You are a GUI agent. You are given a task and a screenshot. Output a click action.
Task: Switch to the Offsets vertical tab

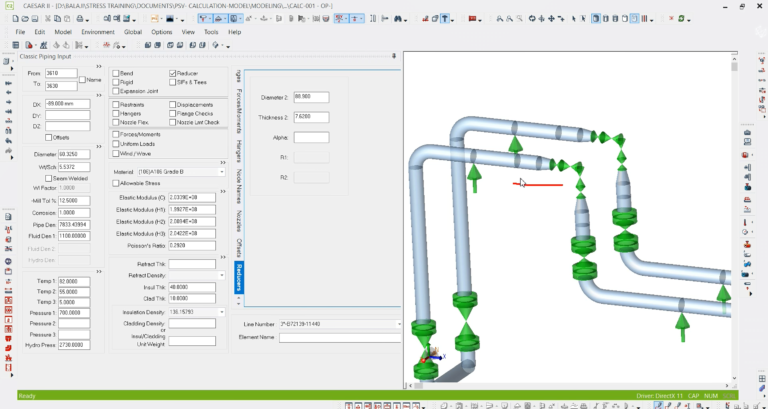click(x=239, y=248)
